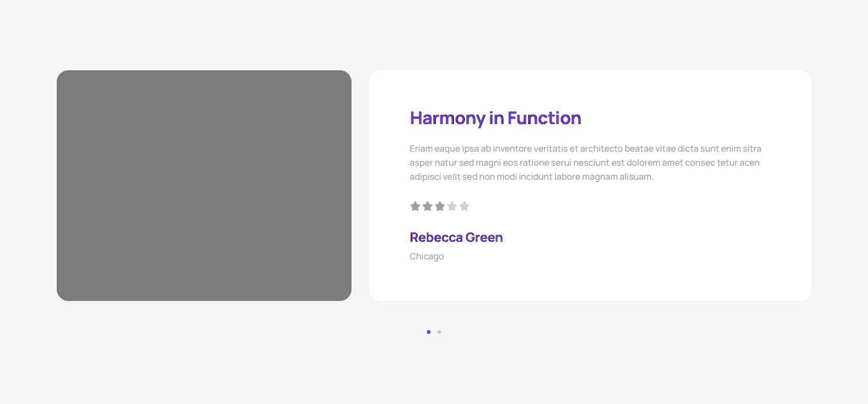Click the word "acen" ending the second line
The image size is (868, 404).
coord(749,163)
